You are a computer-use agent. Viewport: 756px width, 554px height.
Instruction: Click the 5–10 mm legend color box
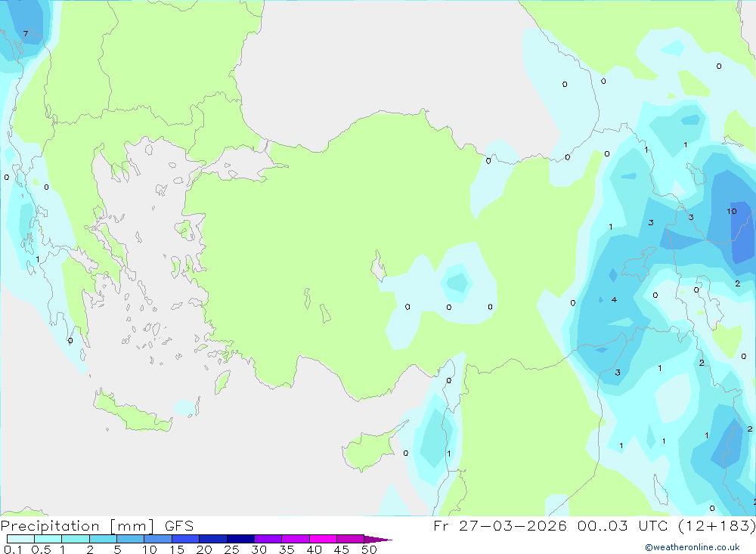point(131,539)
